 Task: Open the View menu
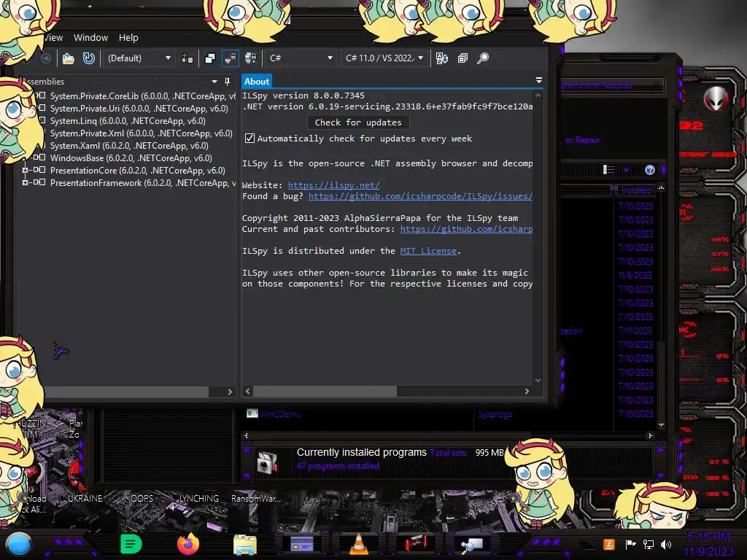coord(53,38)
